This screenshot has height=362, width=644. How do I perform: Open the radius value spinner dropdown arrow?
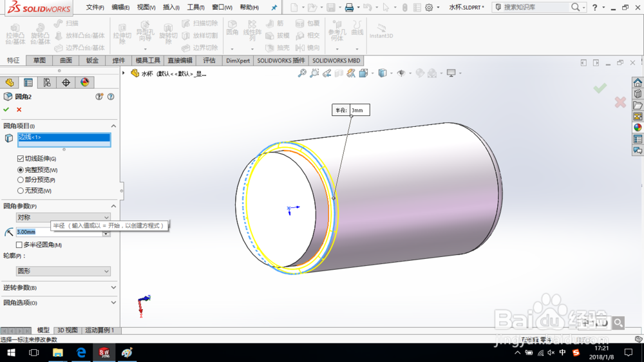[x=106, y=234]
